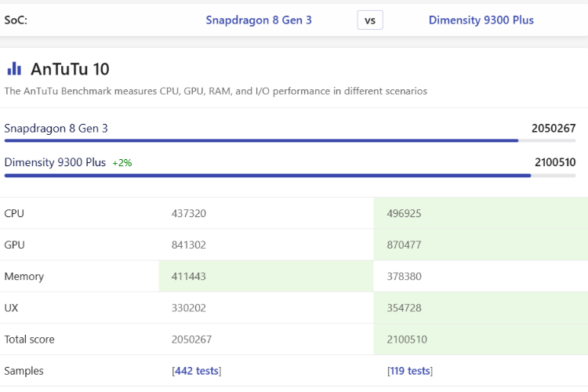Click the AnTuTu bar chart icon
Image resolution: width=588 pixels, height=392 pixels.
pos(14,69)
